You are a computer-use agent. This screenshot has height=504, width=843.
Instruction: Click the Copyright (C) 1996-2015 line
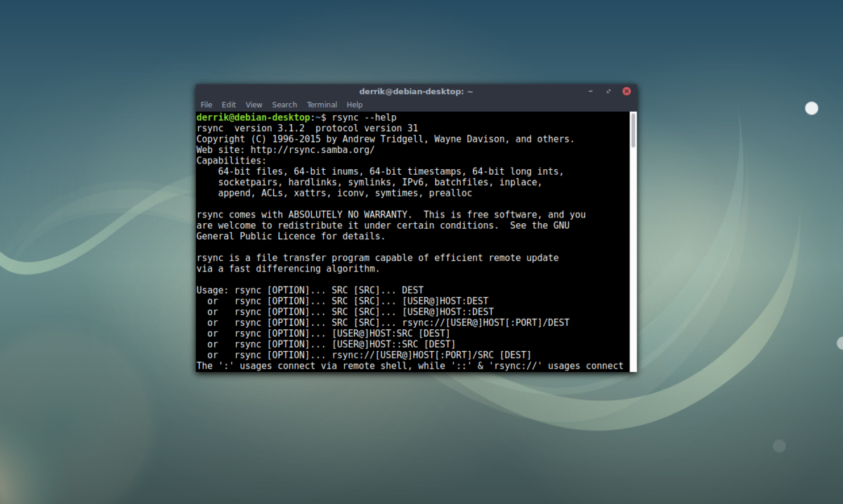[386, 139]
